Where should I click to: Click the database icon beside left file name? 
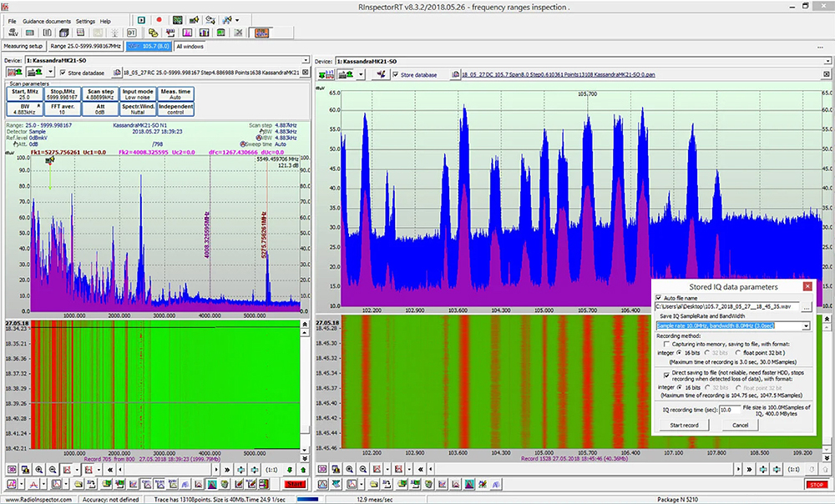click(116, 73)
